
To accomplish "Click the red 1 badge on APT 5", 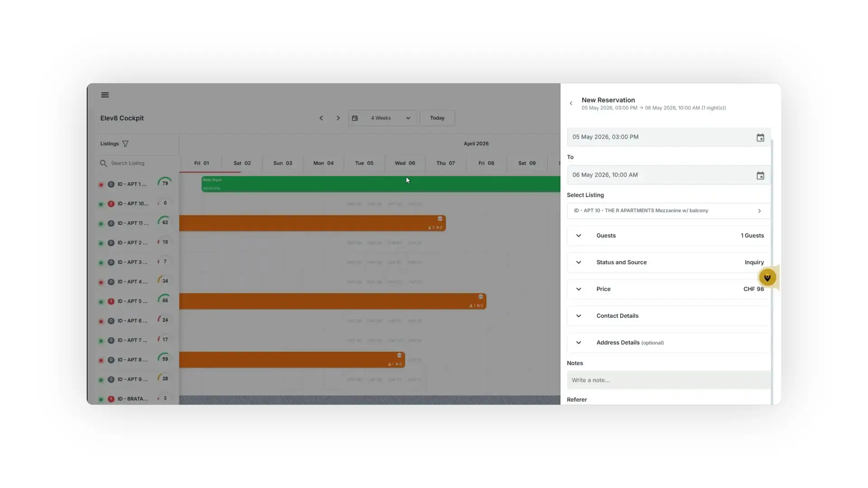I will (x=111, y=301).
